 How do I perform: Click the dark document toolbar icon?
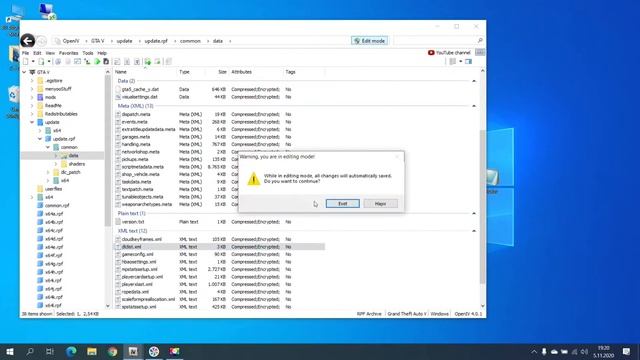(x=106, y=62)
